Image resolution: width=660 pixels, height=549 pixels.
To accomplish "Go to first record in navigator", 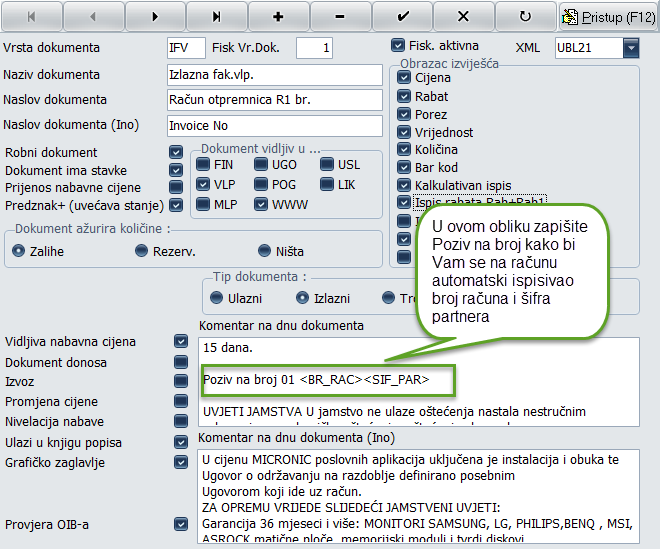I will [29, 17].
